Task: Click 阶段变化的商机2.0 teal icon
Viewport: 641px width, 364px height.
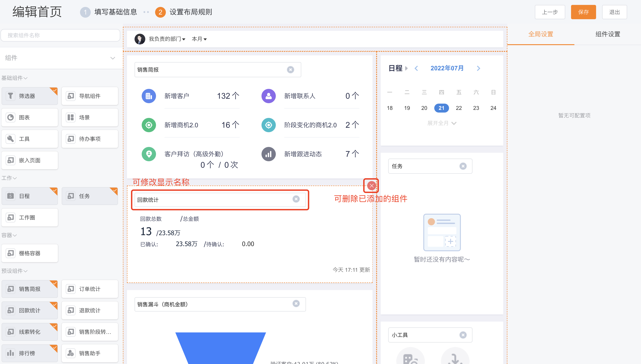Action: coord(268,125)
